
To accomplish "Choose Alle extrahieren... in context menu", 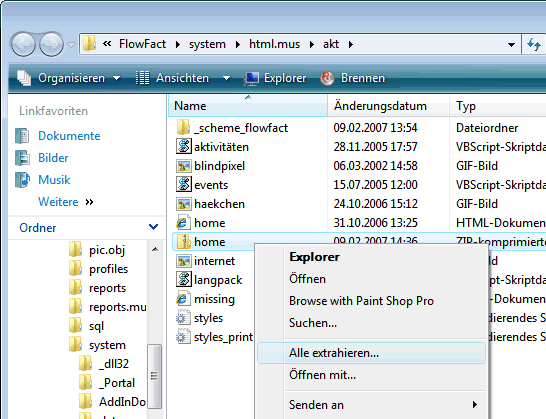I will [371, 353].
